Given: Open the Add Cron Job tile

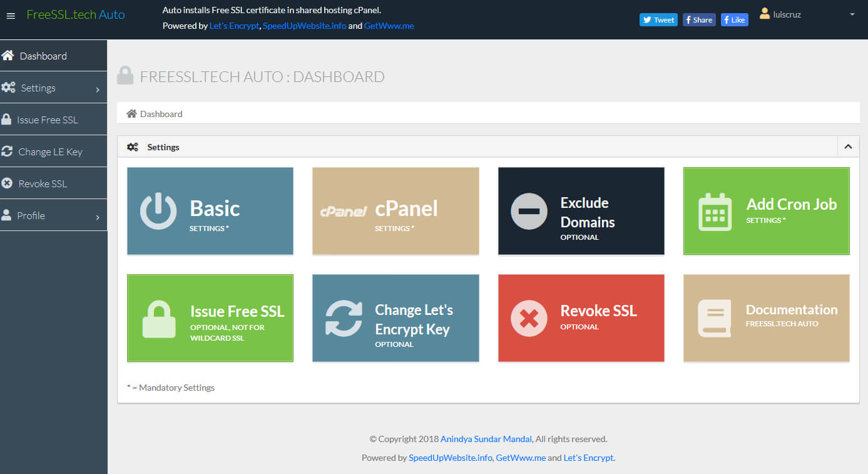Looking at the screenshot, I should tap(767, 211).
